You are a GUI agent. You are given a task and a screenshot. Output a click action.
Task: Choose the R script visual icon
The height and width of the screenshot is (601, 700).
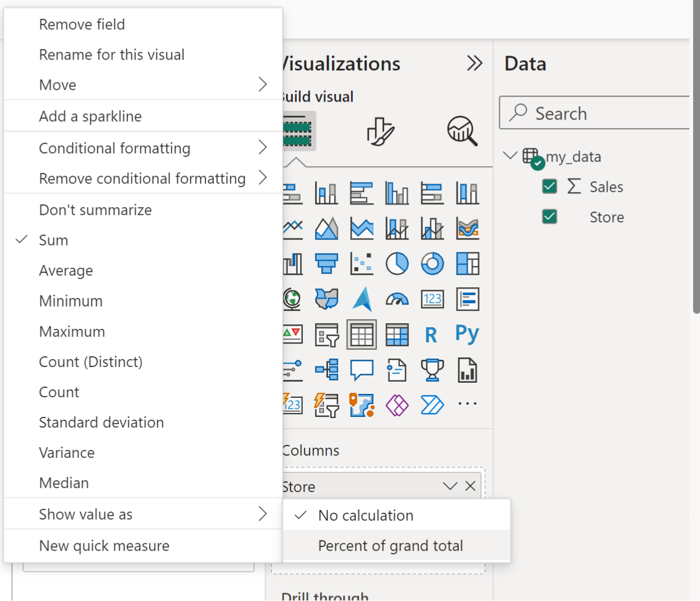point(431,335)
